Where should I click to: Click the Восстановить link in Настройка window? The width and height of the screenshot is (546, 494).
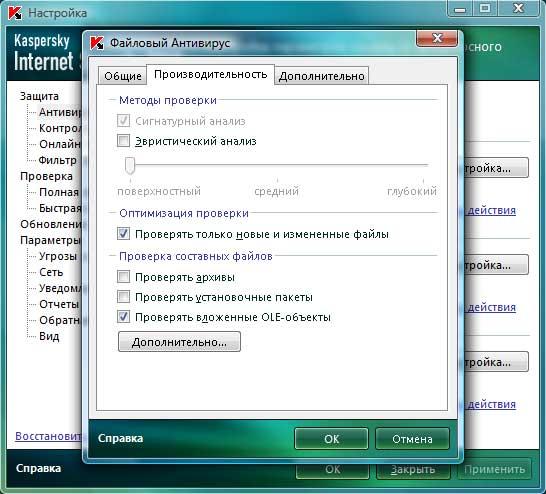48,436
